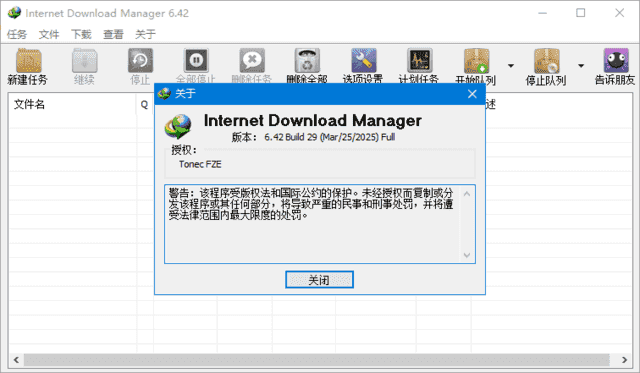This screenshot has height=373, width=640.
Task: Open the 关于 menu
Action: click(x=145, y=34)
